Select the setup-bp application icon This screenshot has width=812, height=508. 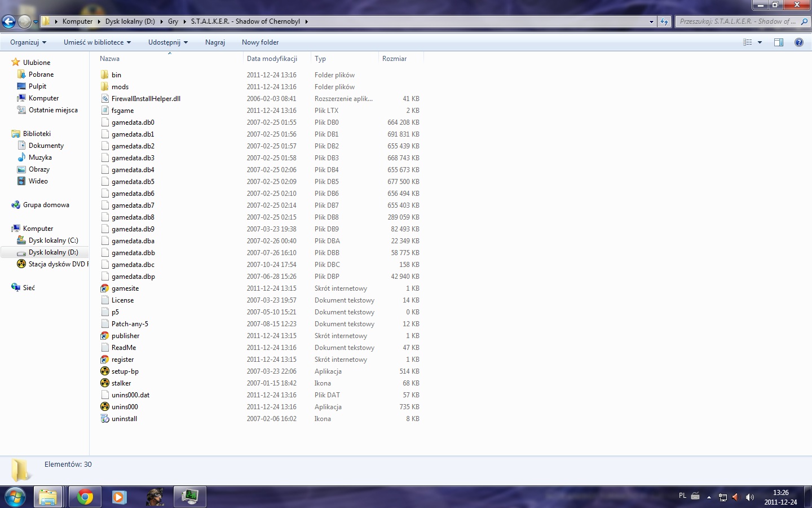(105, 371)
